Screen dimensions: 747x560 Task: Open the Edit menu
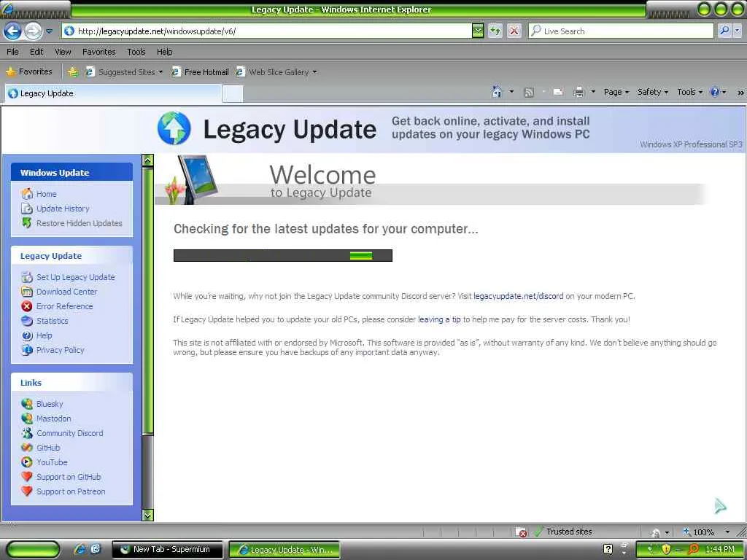(36, 52)
